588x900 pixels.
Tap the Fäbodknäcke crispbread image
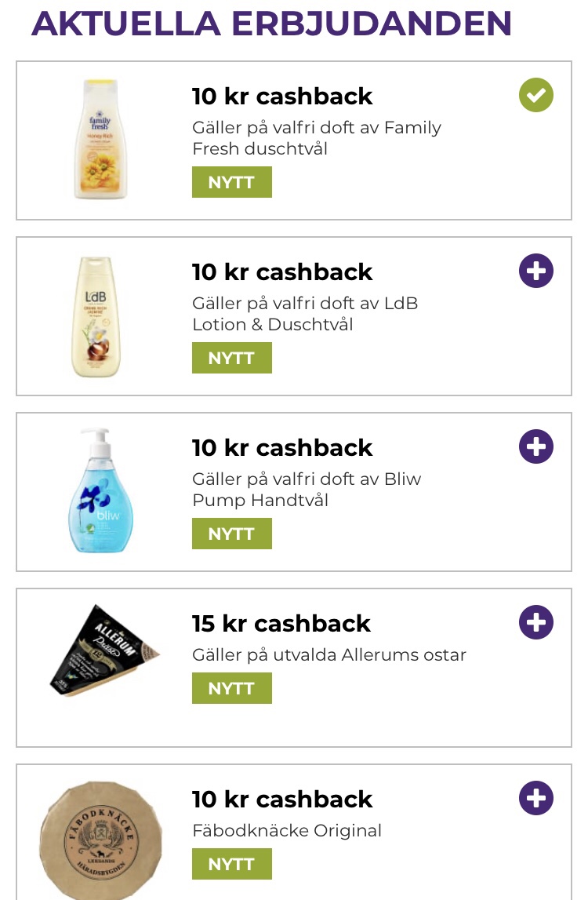[x=100, y=840]
